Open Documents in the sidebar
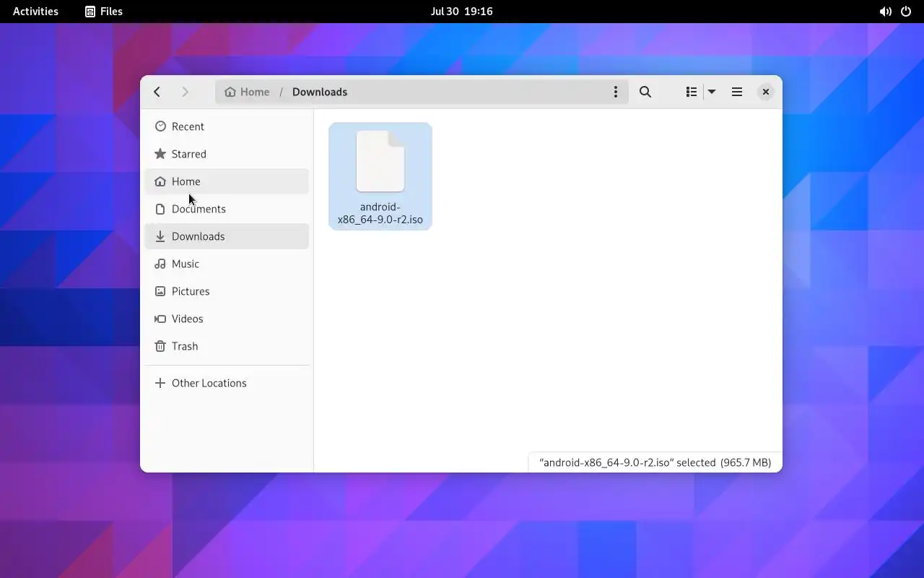This screenshot has width=924, height=578. pyautogui.click(x=227, y=209)
